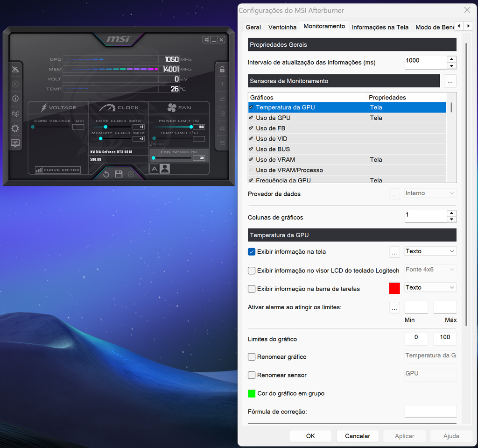Click the Windows startup icon in Afterburner
This screenshot has width=478, height=448.
pyautogui.click(x=206, y=40)
